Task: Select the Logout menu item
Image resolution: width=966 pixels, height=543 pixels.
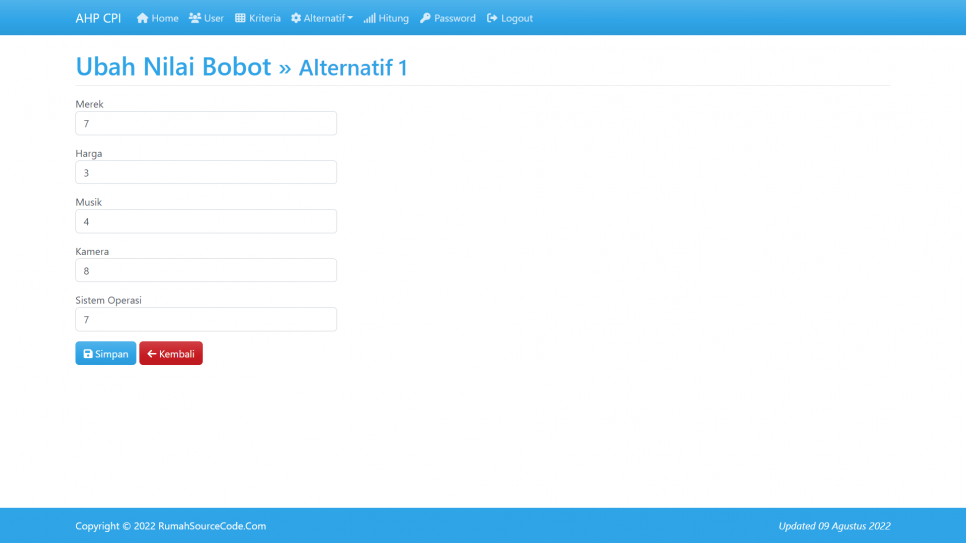Action: point(509,18)
